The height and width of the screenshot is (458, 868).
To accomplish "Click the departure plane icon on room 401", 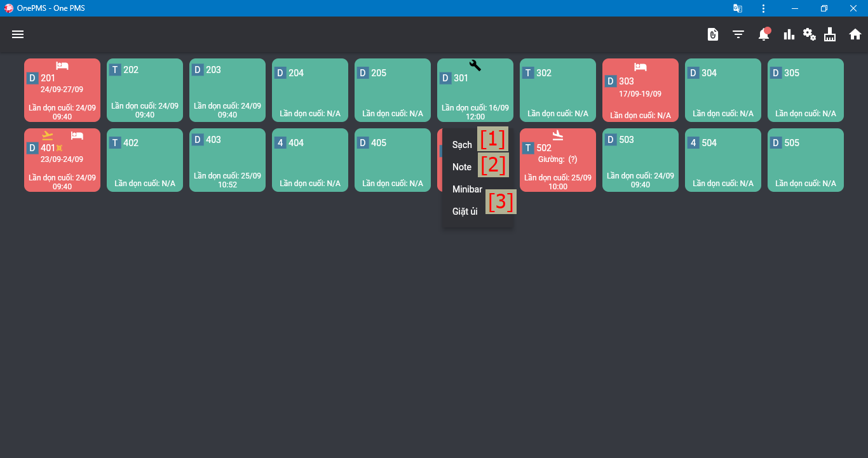I will coord(48,135).
